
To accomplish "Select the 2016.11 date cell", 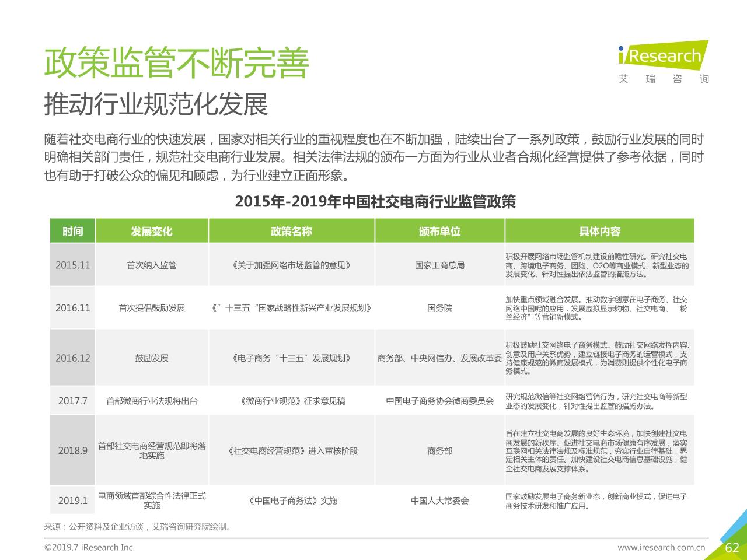I will [x=72, y=307].
